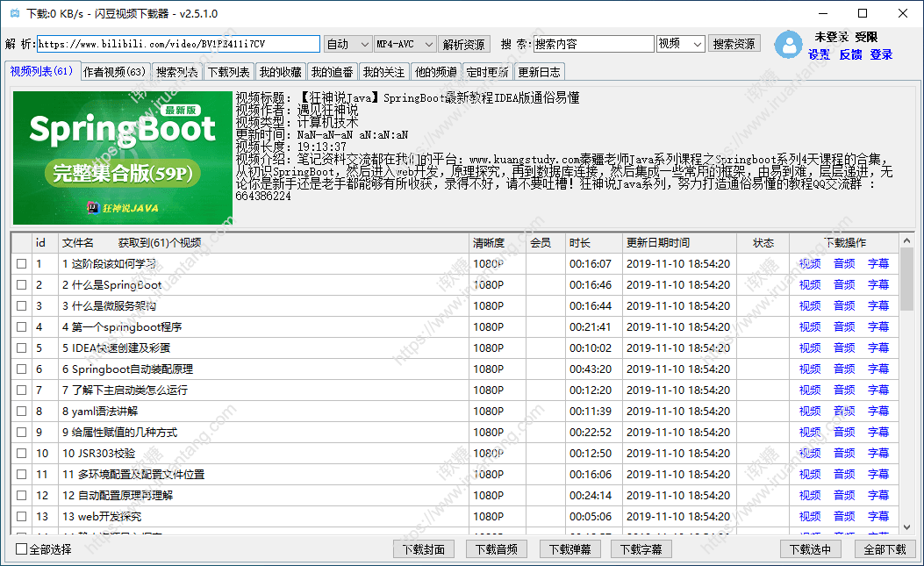Enable the 全部选择 select-all checkbox
Screen dimensions: 924x566
22,549
